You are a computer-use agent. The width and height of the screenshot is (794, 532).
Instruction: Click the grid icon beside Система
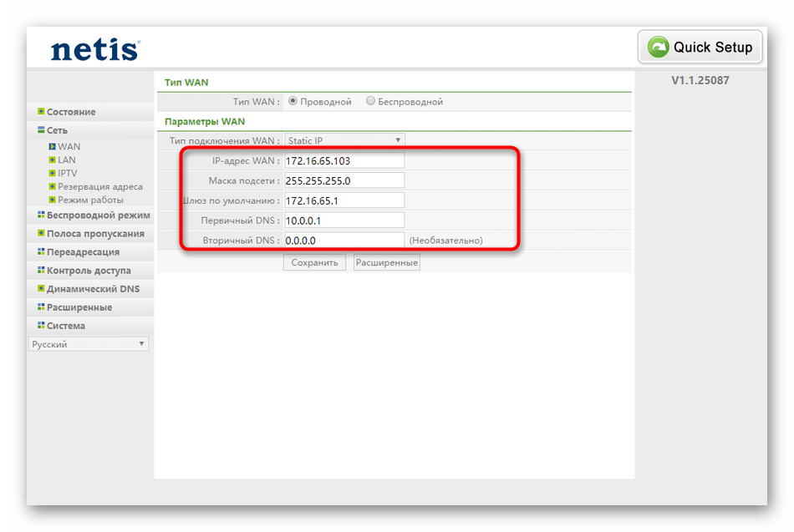[41, 325]
